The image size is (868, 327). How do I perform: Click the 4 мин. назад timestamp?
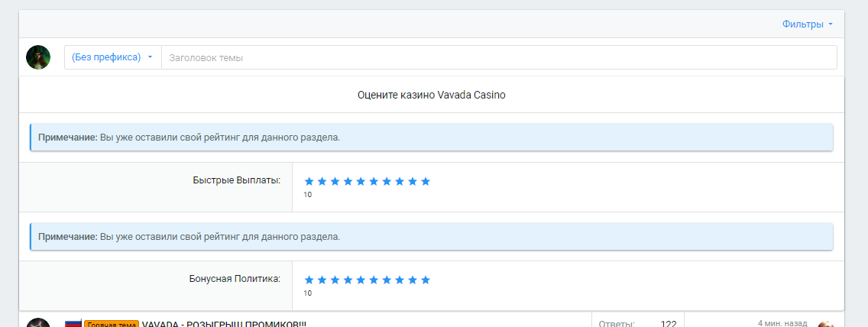point(782,323)
